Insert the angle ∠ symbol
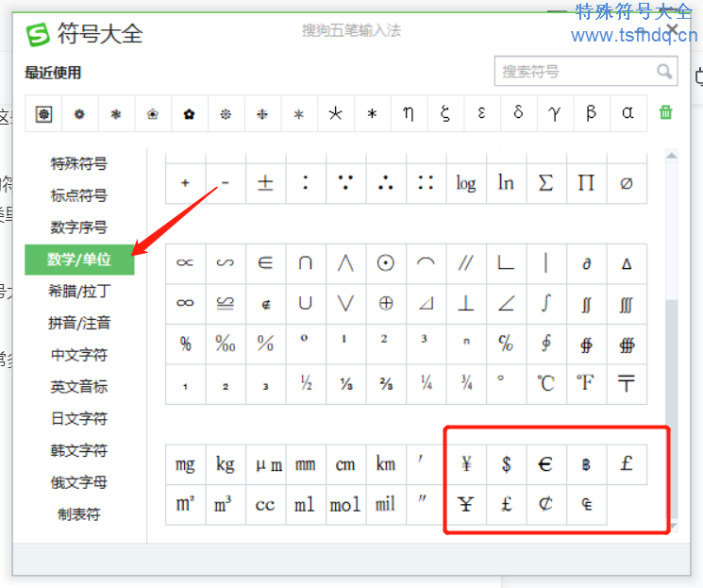The width and height of the screenshot is (703, 588). point(506,303)
